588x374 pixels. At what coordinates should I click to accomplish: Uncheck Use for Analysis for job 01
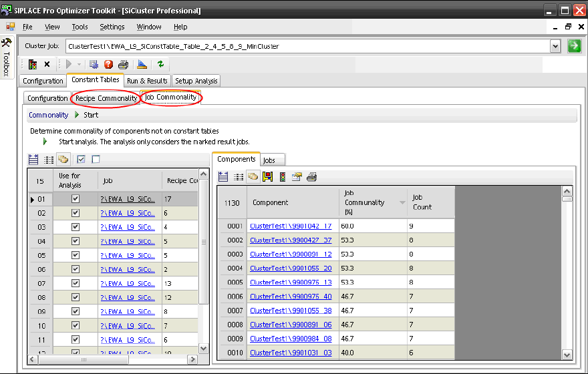[x=75, y=199]
